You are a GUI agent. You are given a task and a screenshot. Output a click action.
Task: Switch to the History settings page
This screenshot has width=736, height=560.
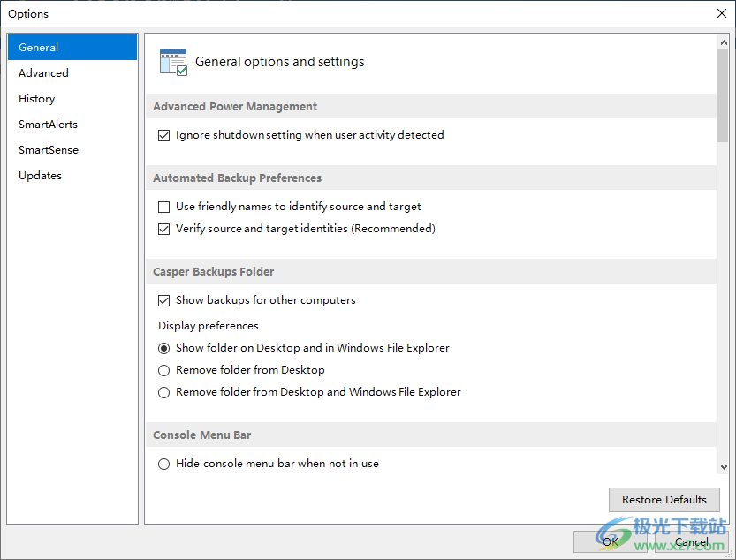36,99
